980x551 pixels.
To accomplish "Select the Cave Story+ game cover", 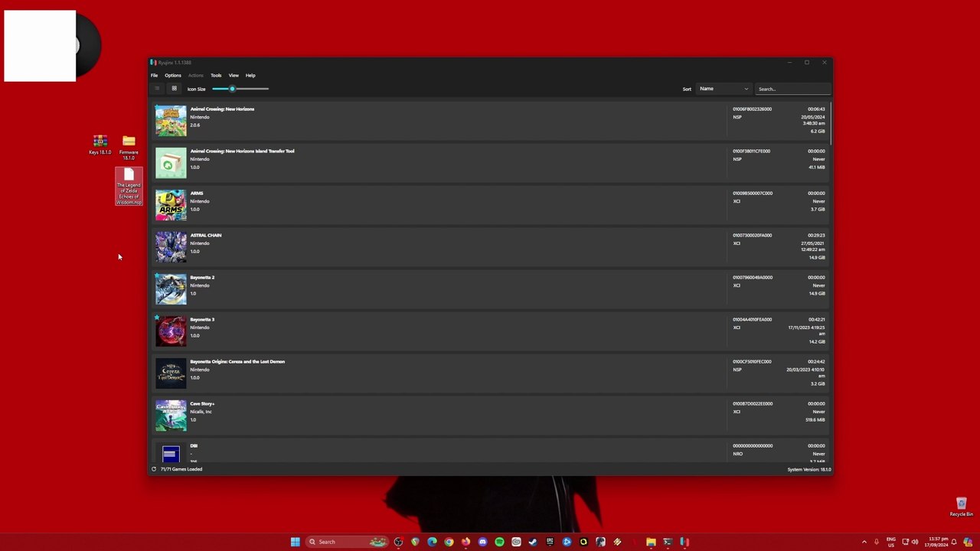I will (171, 416).
